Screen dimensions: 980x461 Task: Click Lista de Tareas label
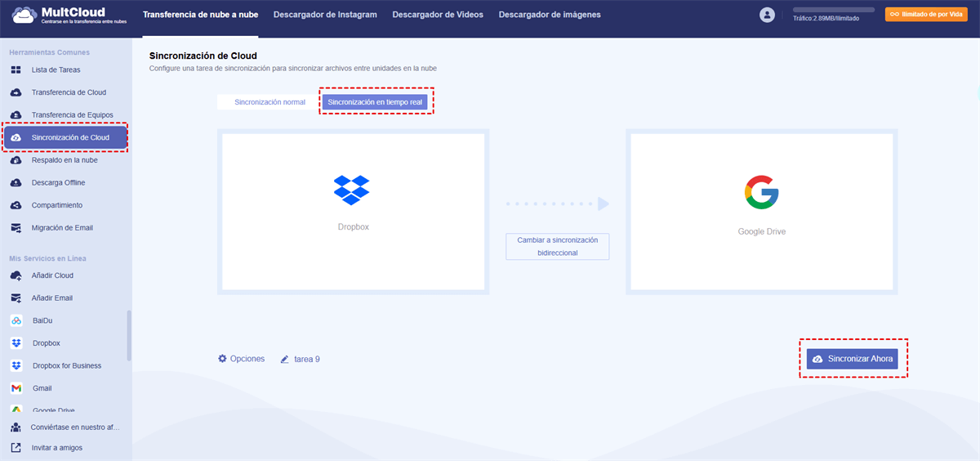click(56, 70)
